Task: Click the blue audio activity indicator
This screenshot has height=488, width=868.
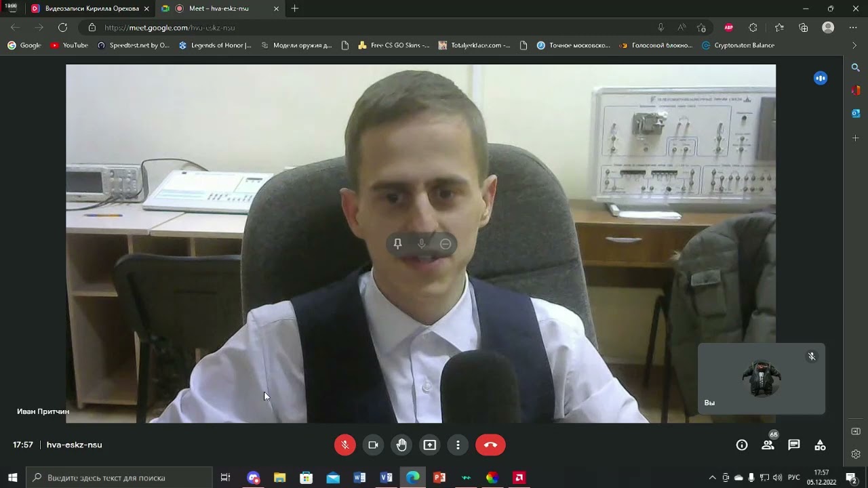Action: pos(821,78)
